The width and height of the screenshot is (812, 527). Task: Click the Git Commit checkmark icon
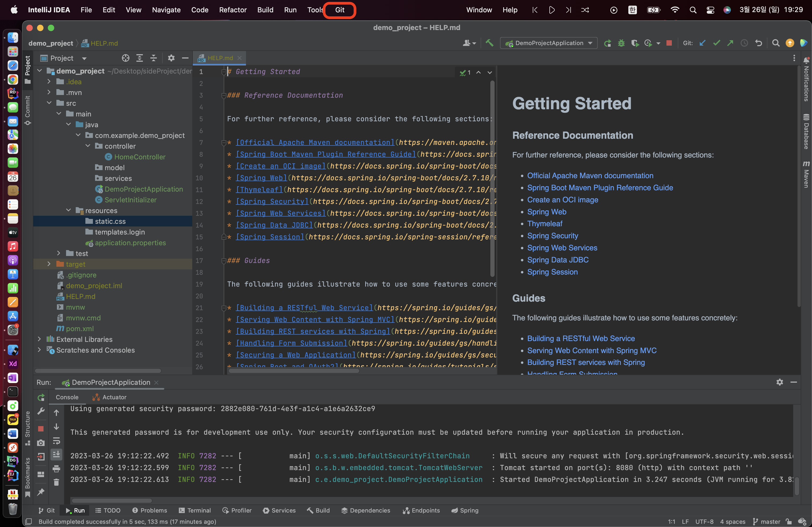tap(716, 43)
